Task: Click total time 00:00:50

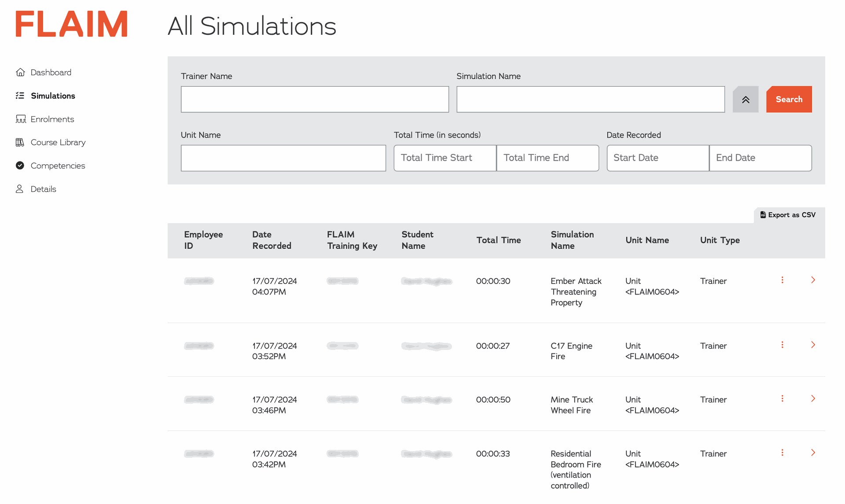Action: [x=493, y=400]
